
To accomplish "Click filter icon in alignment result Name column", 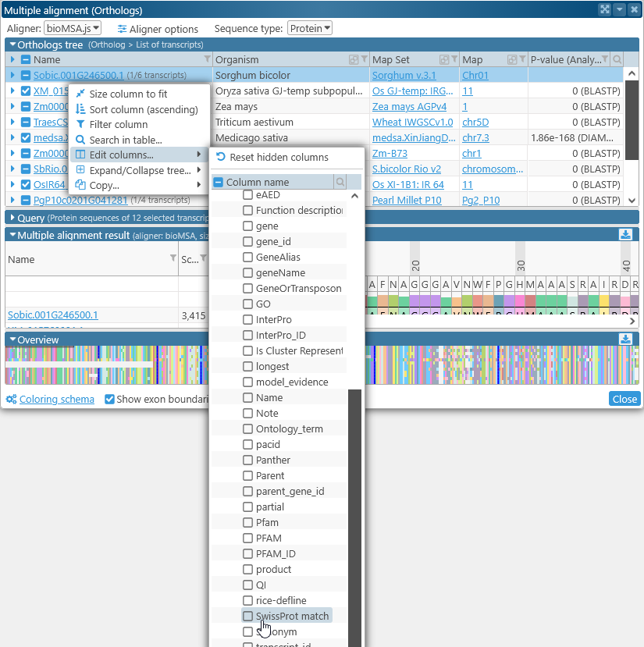I will click(173, 258).
